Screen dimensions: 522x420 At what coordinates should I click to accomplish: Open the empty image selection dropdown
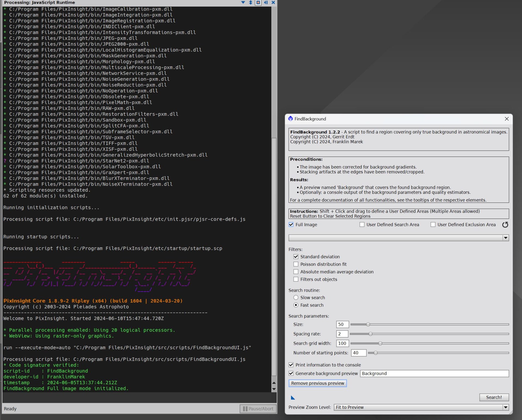[399, 238]
